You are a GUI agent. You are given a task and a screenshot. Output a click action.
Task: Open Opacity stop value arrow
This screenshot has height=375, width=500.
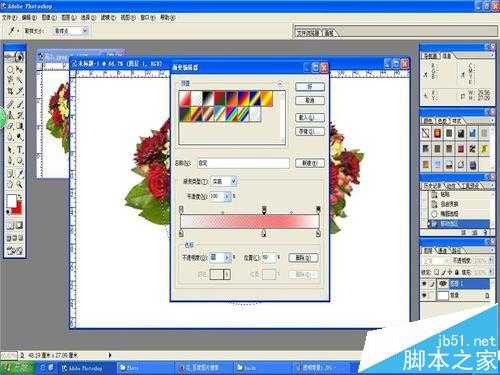(227, 257)
